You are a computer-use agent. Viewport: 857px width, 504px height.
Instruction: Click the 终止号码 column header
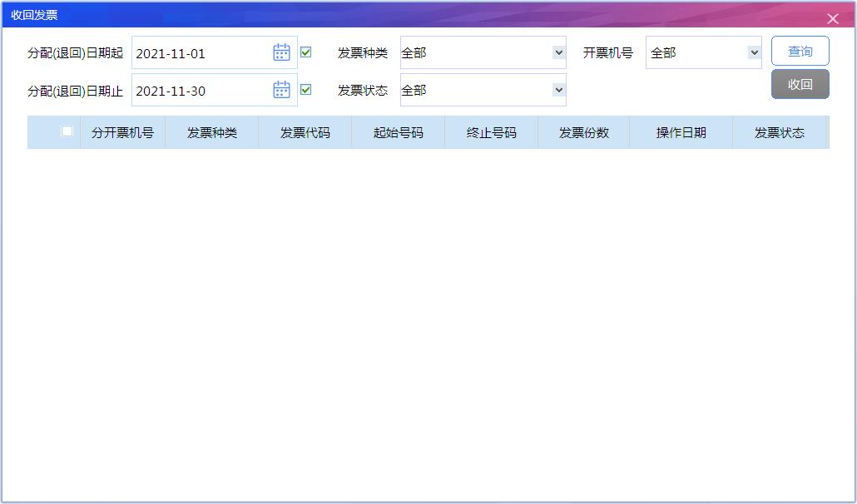[490, 132]
